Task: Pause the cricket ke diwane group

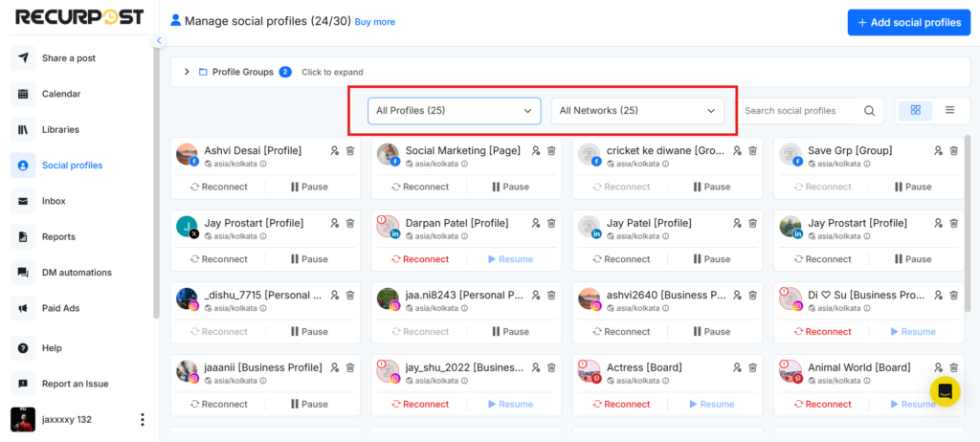Action: [712, 187]
